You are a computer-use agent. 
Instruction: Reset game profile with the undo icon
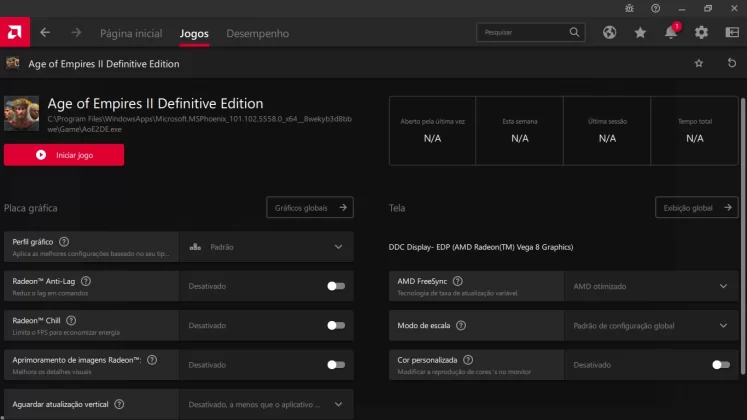pos(732,63)
